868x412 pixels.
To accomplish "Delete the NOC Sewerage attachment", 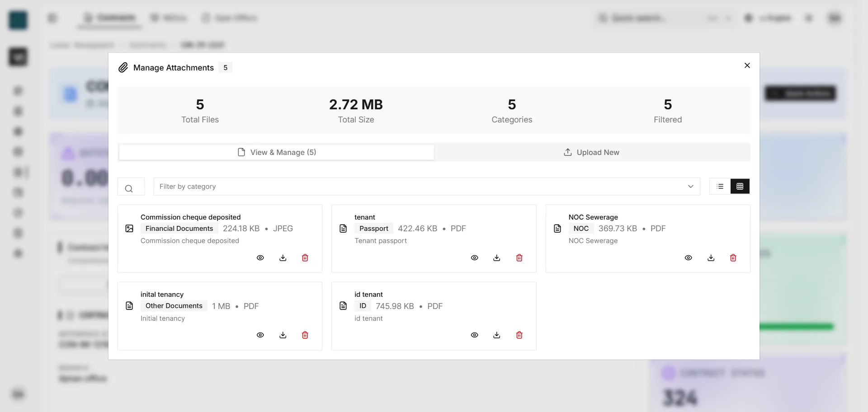I will pyautogui.click(x=733, y=258).
